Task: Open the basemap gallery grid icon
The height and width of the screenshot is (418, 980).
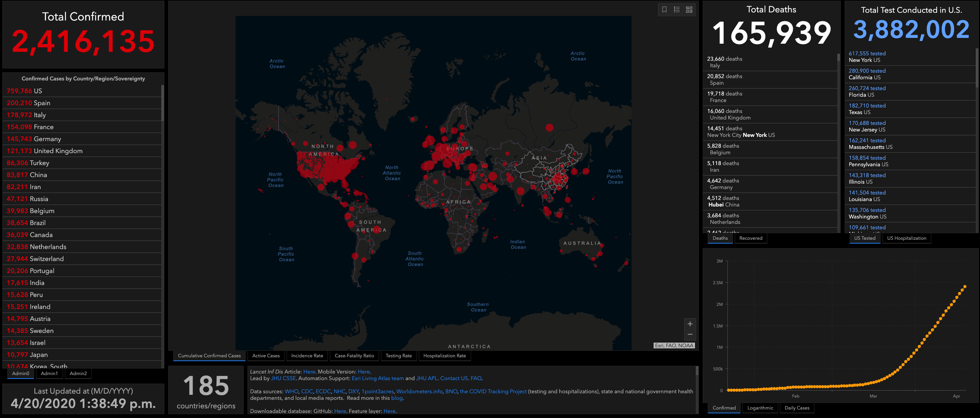Action: tap(689, 10)
